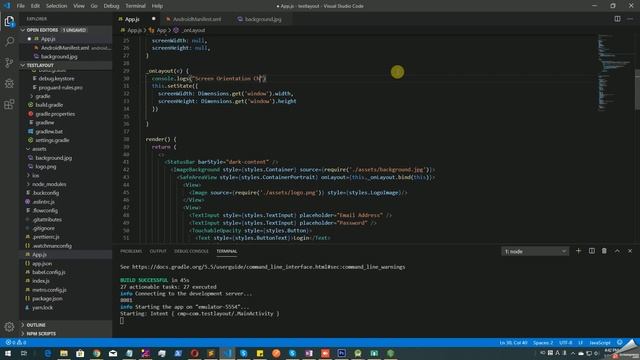
Task: Open Task View on taskbar
Action: [x=24, y=353]
